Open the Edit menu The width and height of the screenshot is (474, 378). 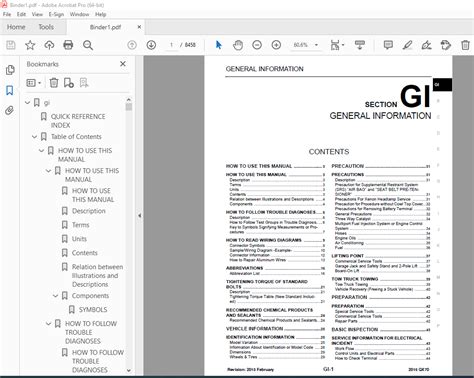(x=21, y=14)
